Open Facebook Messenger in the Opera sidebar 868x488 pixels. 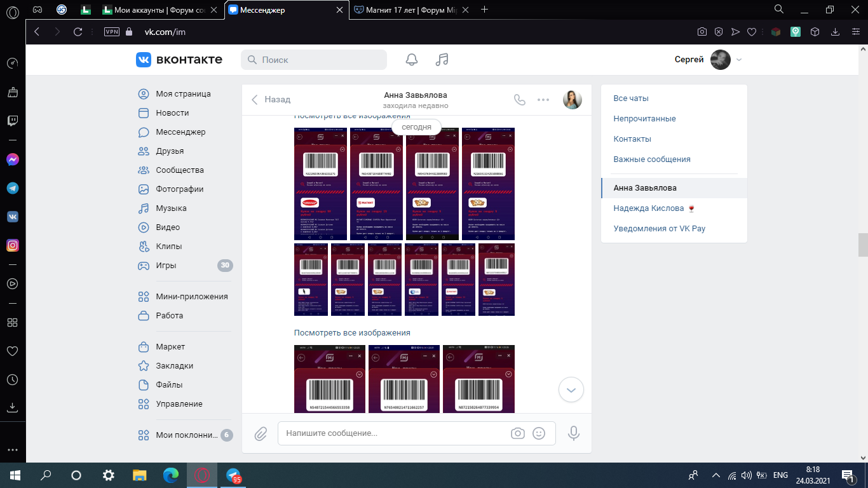12,159
